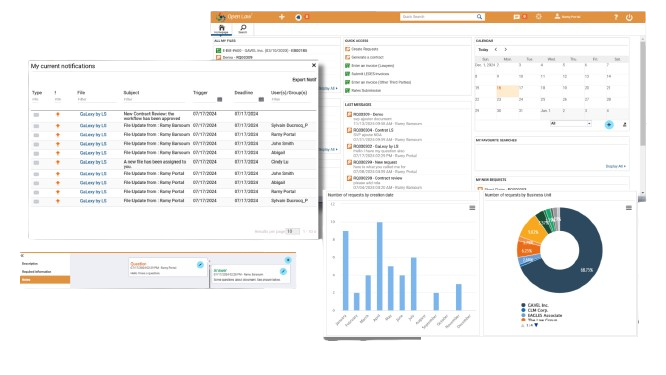
Task: Open the help question mark icon
Action: click(615, 17)
